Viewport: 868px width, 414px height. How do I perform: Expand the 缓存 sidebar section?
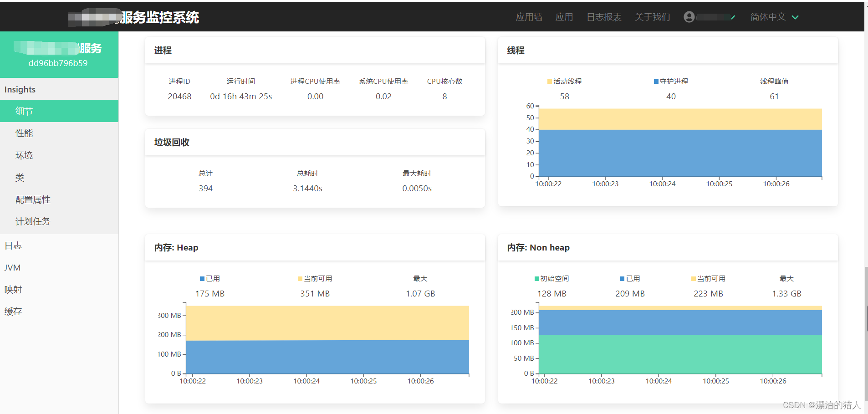click(x=59, y=312)
